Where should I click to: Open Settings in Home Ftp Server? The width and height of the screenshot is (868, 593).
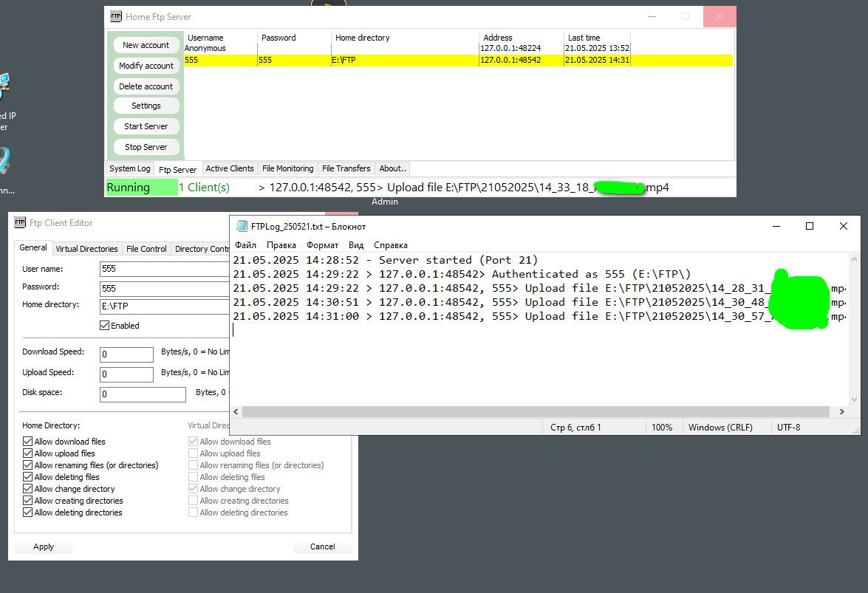[x=146, y=106]
